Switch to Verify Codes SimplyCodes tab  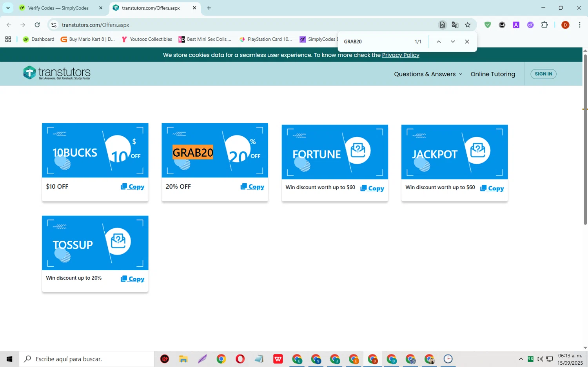(59, 8)
